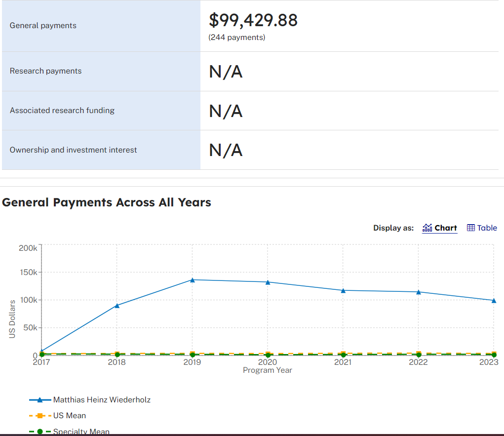This screenshot has width=504, height=436.
Task: Click the 2018 blue triangle data point
Action: pyautogui.click(x=117, y=306)
